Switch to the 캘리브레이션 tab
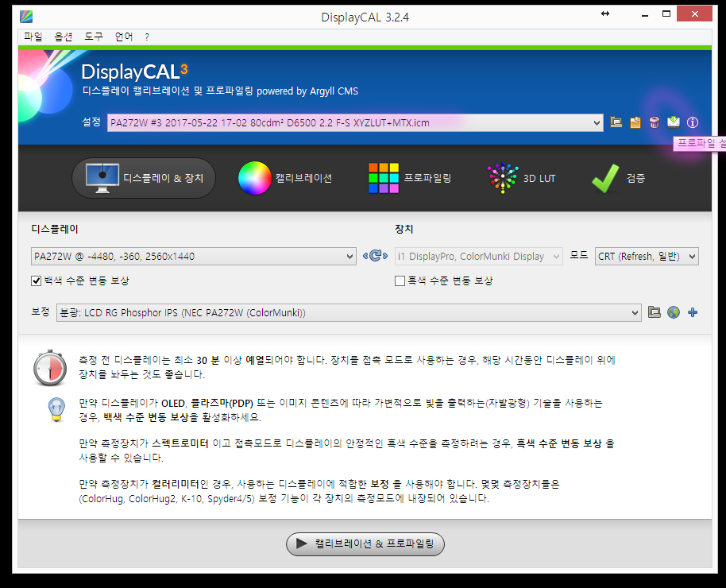Viewport: 726px width, 588px height. point(286,178)
